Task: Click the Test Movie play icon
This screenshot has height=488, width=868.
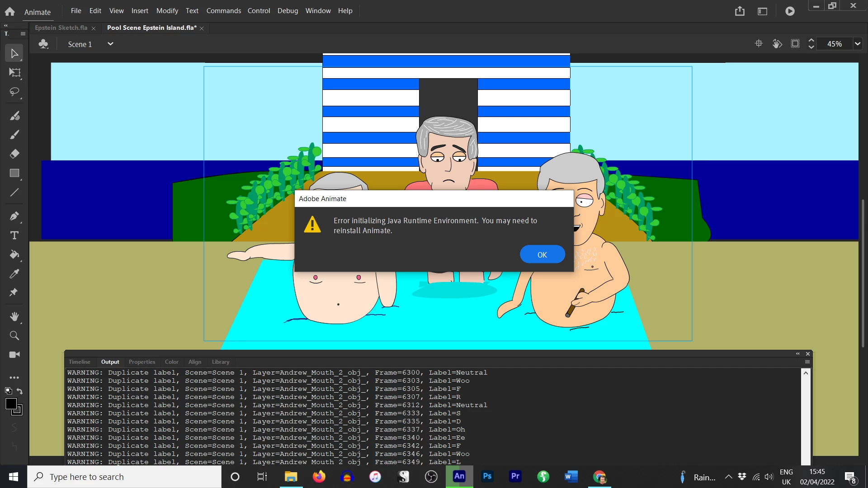Action: point(790,11)
